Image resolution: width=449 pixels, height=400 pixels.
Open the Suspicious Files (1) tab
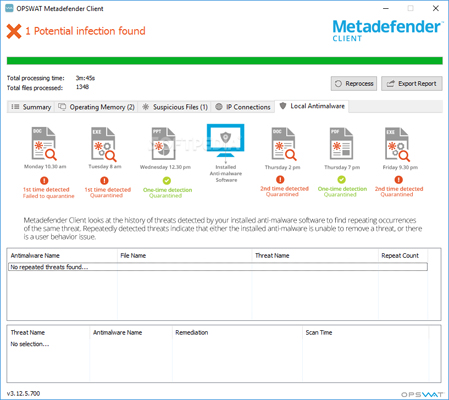175,107
